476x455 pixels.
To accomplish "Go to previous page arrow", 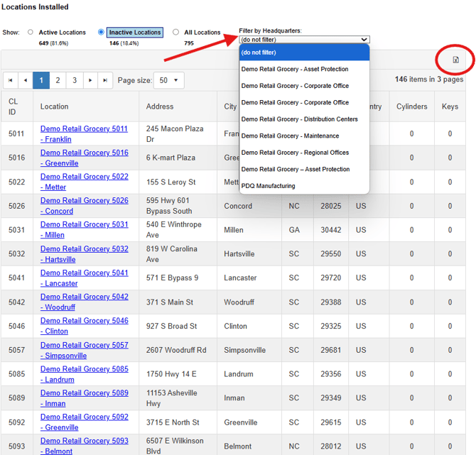I will tap(26, 80).
